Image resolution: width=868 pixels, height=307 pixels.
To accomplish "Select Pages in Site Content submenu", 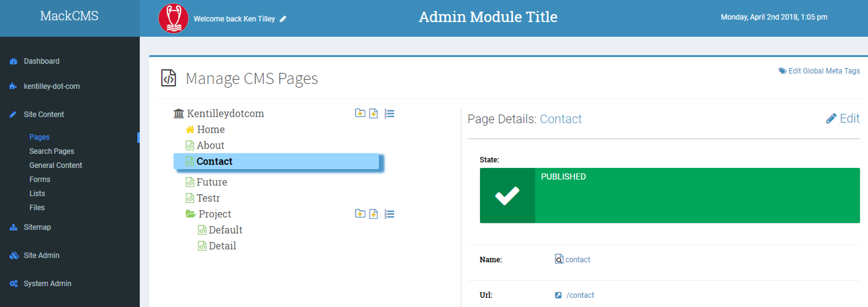I will (x=40, y=137).
